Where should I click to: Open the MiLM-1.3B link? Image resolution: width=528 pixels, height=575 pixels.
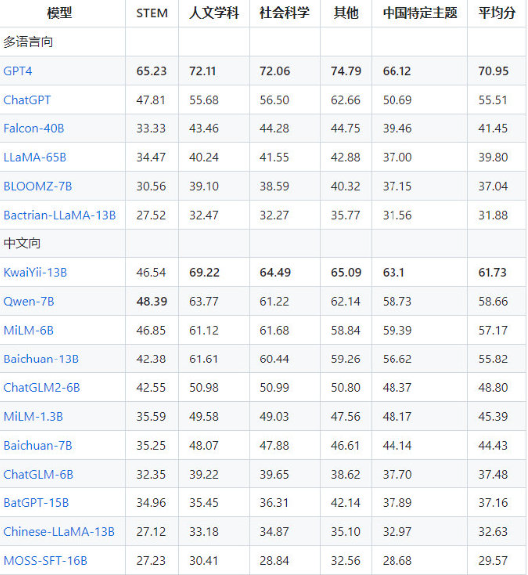tap(33, 417)
